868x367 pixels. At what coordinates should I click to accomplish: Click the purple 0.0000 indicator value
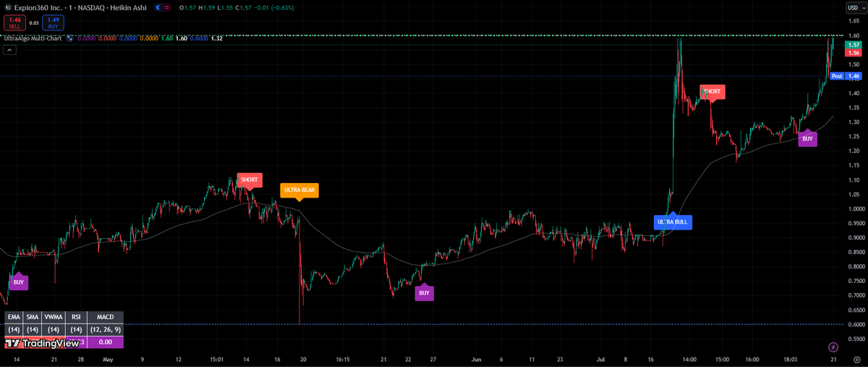86,38
